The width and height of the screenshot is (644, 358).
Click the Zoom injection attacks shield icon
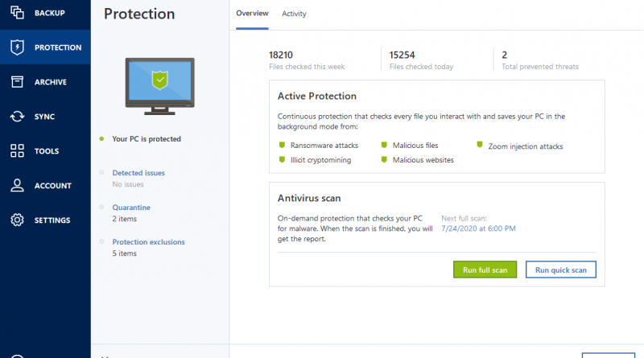click(x=479, y=145)
